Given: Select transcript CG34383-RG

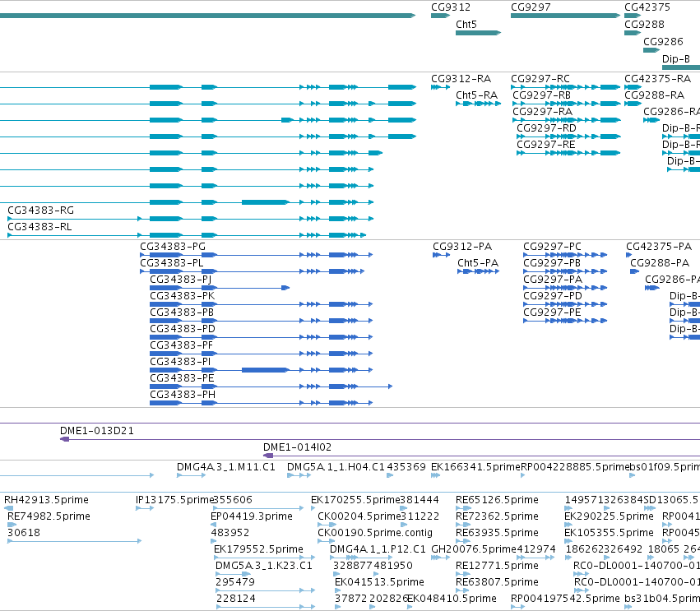Looking at the screenshot, I should tap(191, 219).
